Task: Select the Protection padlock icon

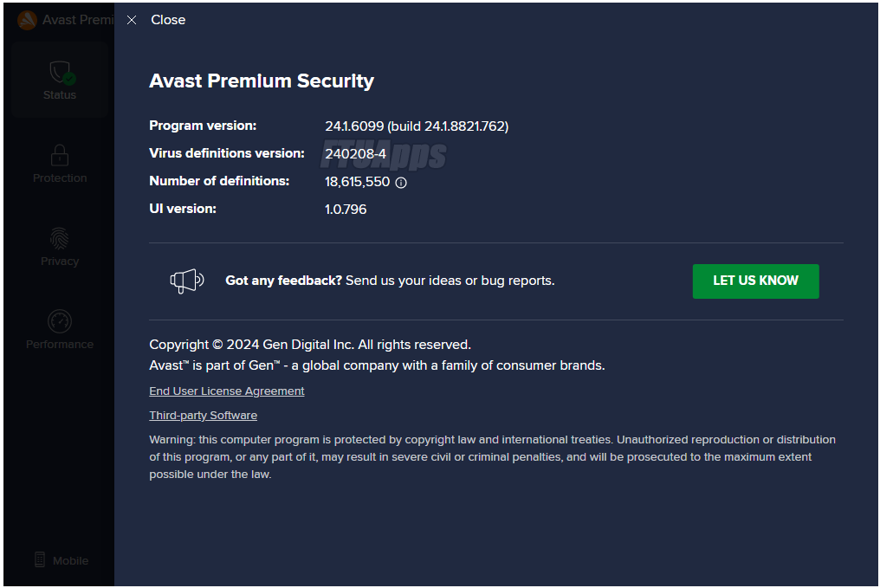Action: [x=60, y=155]
